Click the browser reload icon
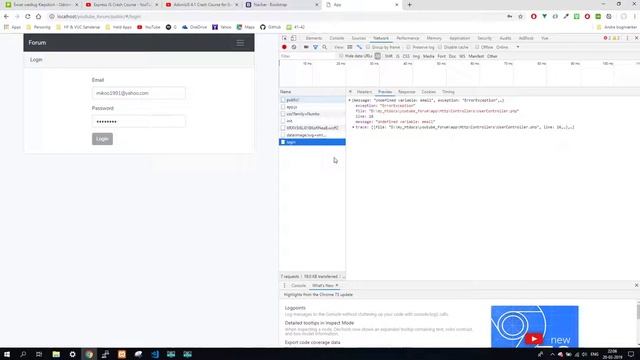Image resolution: width=640 pixels, height=360 pixels. pos(28,16)
